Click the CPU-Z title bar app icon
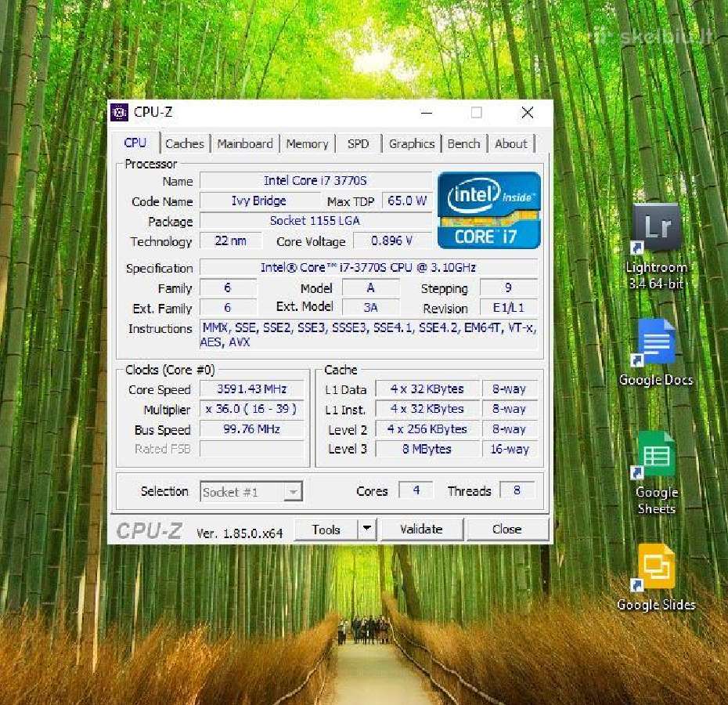728x705 pixels. point(119,112)
